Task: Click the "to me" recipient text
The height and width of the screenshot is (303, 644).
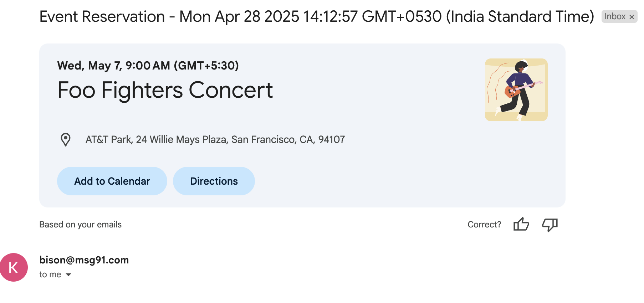Action: tap(50, 274)
